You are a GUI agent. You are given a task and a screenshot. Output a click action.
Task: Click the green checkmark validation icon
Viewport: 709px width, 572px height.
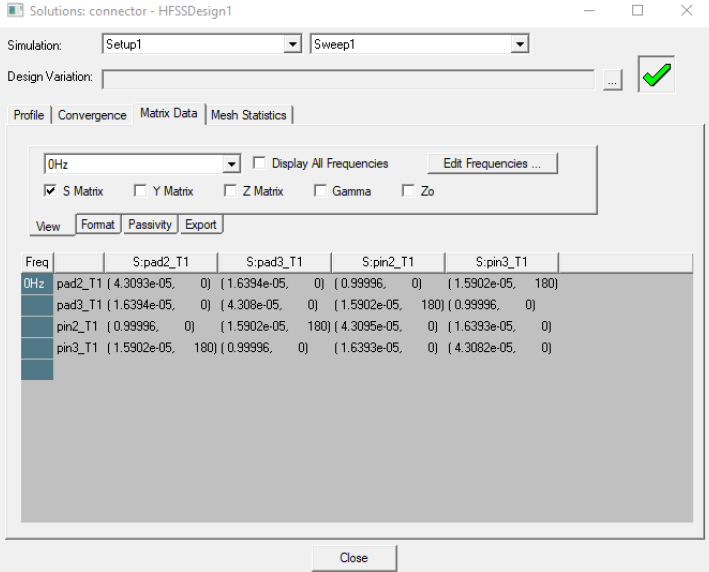(656, 76)
